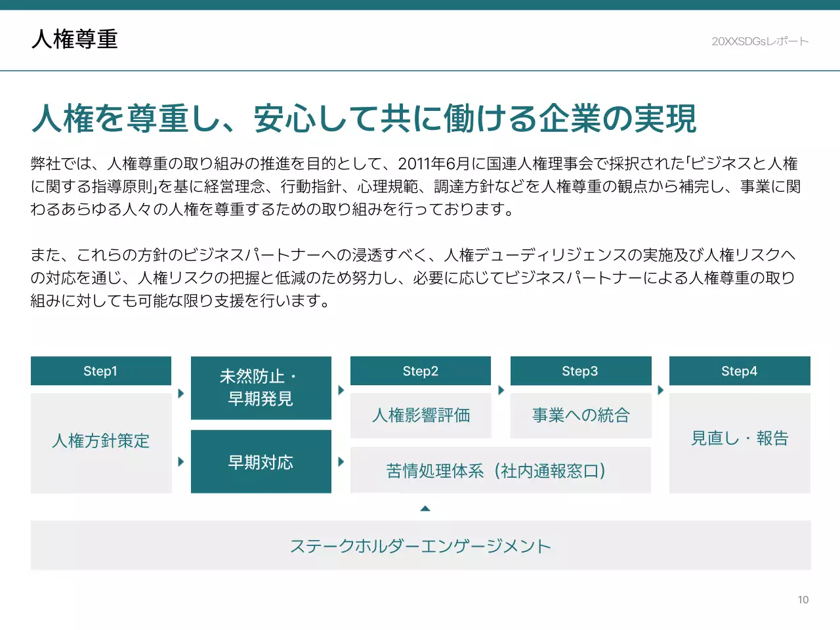Click the 人権方針策定 box
840x630 pixels.
click(100, 441)
